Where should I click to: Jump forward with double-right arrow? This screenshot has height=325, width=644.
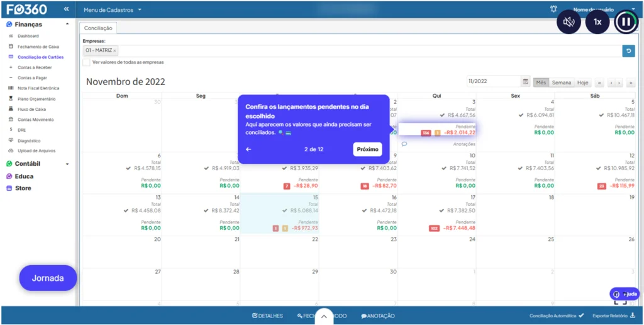(x=631, y=83)
